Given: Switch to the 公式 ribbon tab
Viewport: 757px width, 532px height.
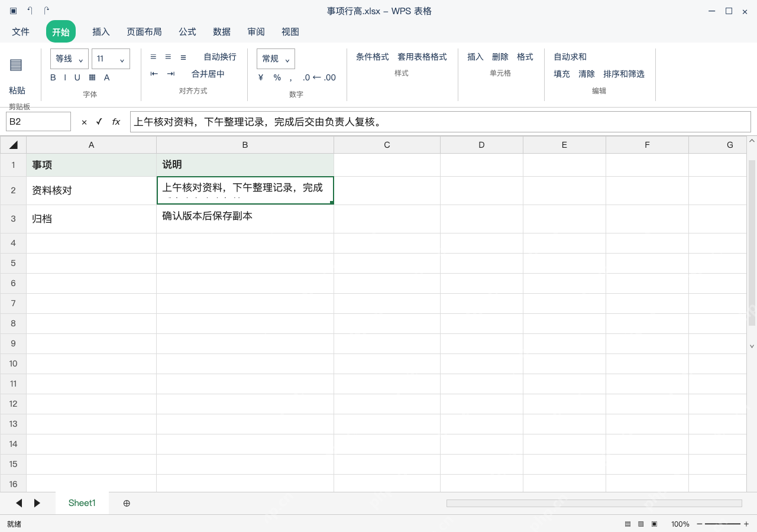Looking at the screenshot, I should tap(187, 31).
